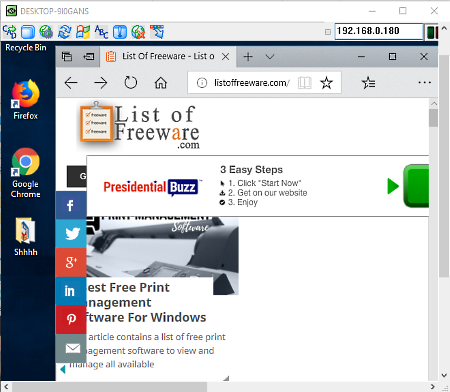Send Windows Start key toolbar icon
Viewport: 450px width, 392px height.
point(83,32)
